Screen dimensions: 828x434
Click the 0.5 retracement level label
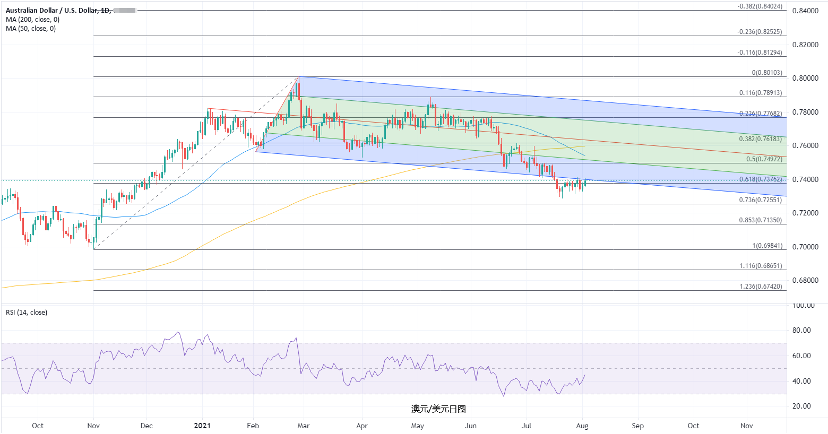pos(765,159)
